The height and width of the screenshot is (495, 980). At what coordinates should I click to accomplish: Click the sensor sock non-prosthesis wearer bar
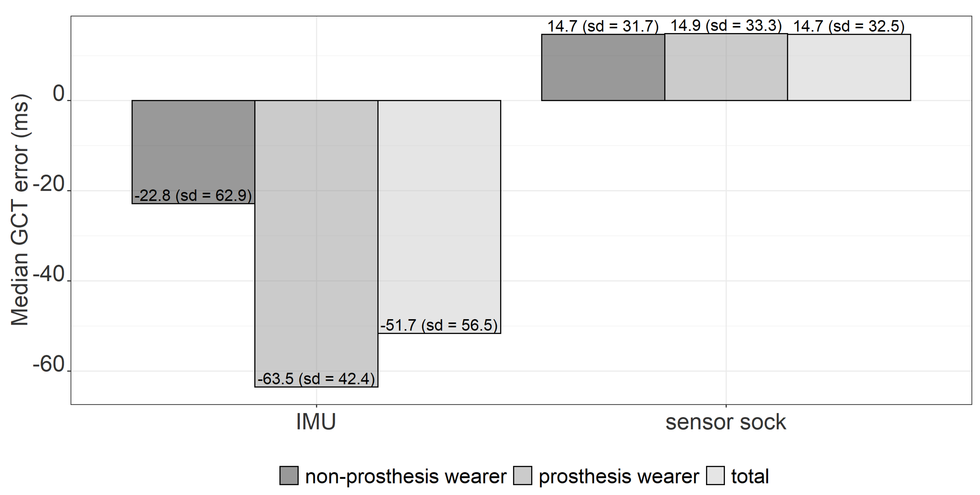tap(603, 68)
